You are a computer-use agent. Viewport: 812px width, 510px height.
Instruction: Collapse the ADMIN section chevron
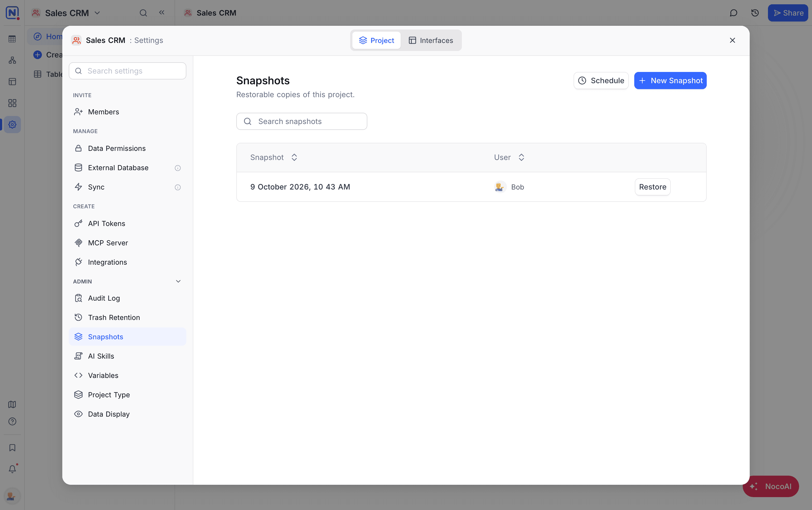click(x=178, y=281)
